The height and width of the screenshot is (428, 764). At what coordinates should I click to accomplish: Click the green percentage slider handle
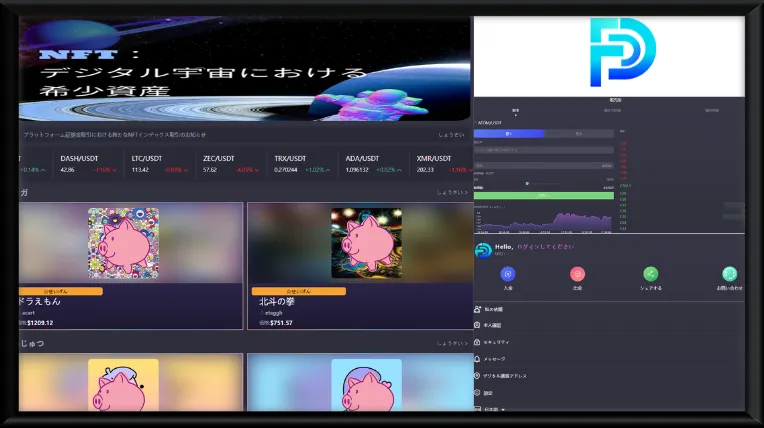pos(527,183)
